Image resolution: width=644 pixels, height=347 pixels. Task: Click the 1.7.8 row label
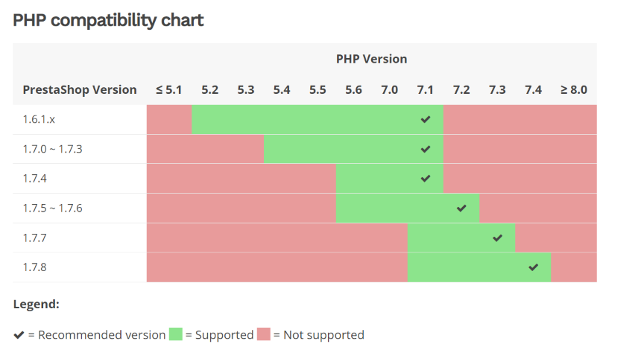[34, 267]
